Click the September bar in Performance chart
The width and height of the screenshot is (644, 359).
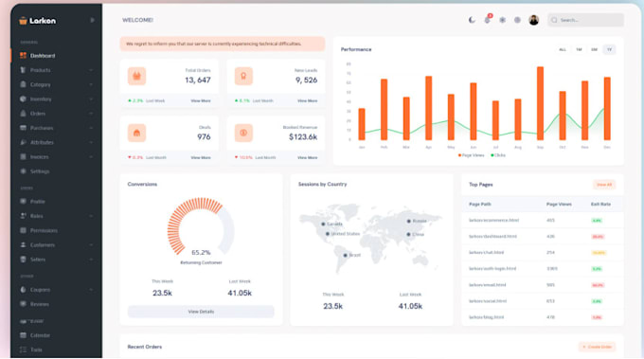pos(540,103)
